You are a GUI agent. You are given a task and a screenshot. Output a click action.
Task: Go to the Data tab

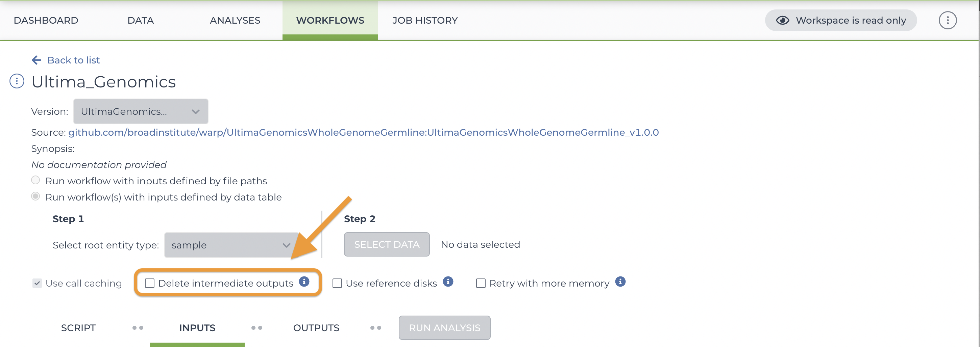pos(141,21)
